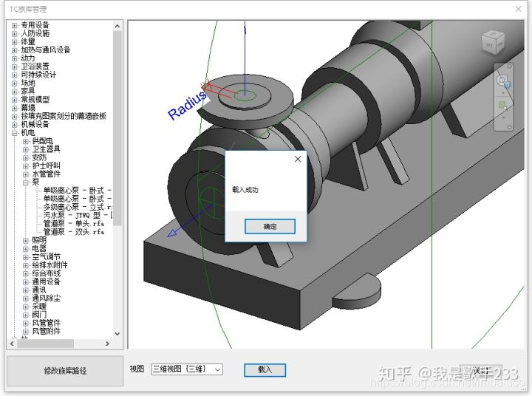Click the 载入 load button
Image resolution: width=532 pixels, height=396 pixels.
[x=265, y=370]
